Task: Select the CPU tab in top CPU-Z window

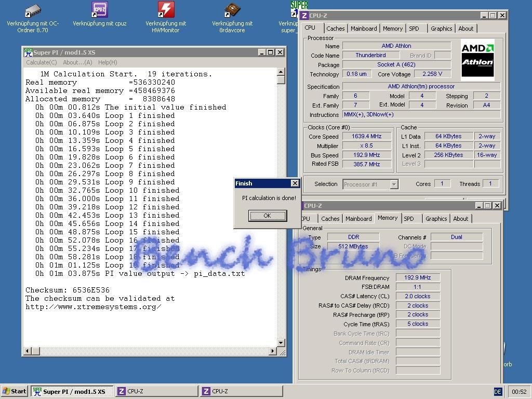Action: coord(310,28)
